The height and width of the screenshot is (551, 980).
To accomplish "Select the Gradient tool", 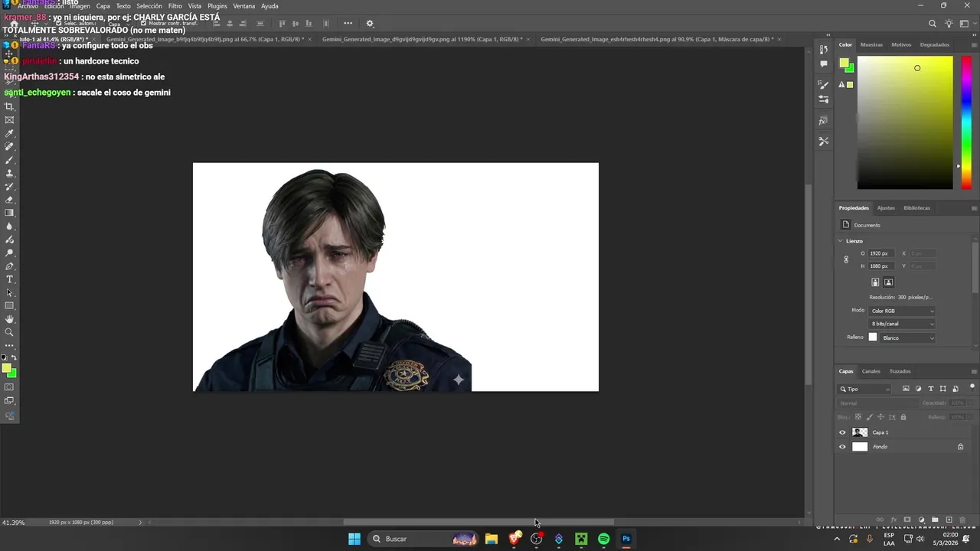I will [9, 213].
